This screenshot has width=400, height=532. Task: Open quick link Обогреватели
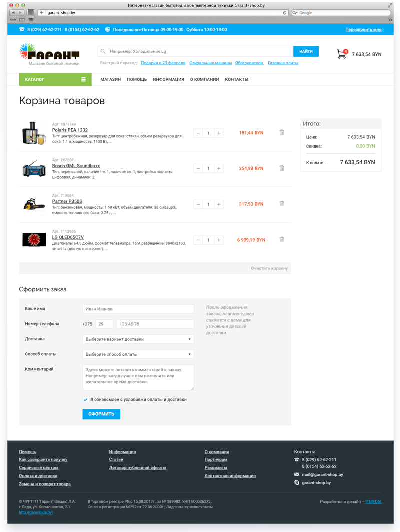point(249,63)
